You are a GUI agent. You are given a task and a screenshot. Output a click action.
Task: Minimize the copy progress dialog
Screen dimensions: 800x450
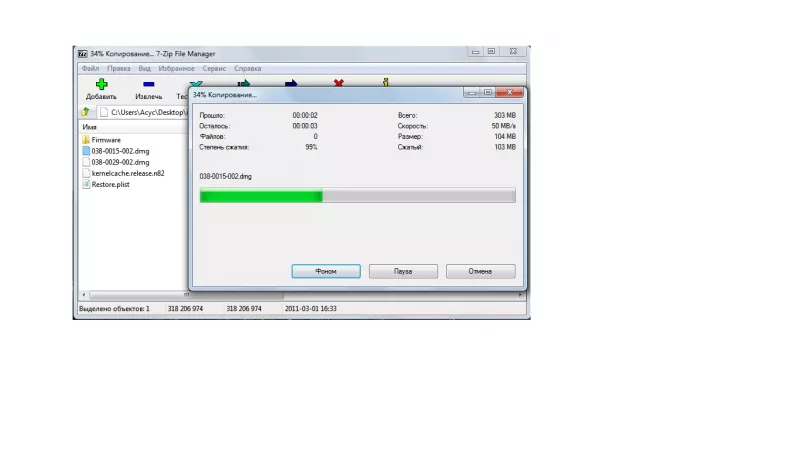click(x=471, y=92)
